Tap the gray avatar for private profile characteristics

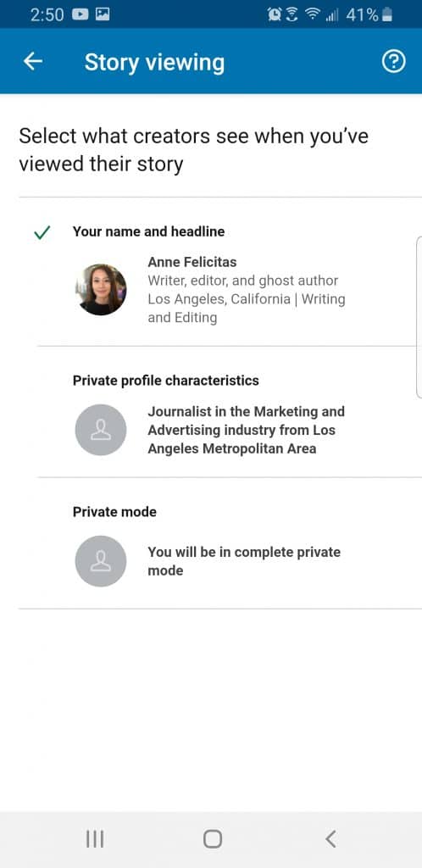click(101, 430)
